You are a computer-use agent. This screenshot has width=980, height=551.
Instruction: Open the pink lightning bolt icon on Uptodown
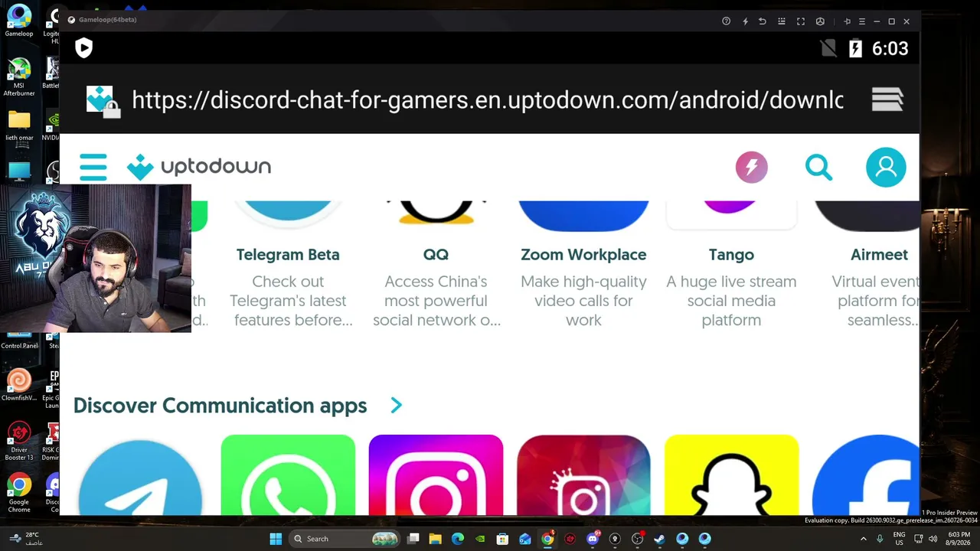pos(751,167)
